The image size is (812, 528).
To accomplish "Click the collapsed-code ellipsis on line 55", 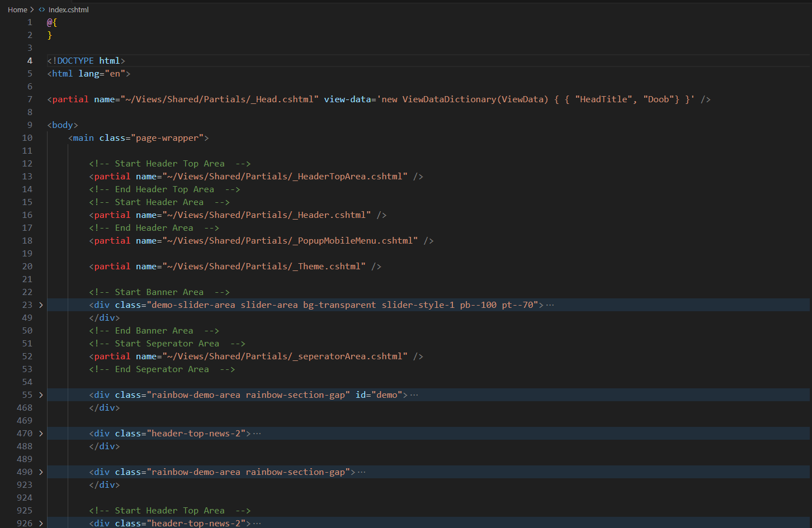I will 414,395.
